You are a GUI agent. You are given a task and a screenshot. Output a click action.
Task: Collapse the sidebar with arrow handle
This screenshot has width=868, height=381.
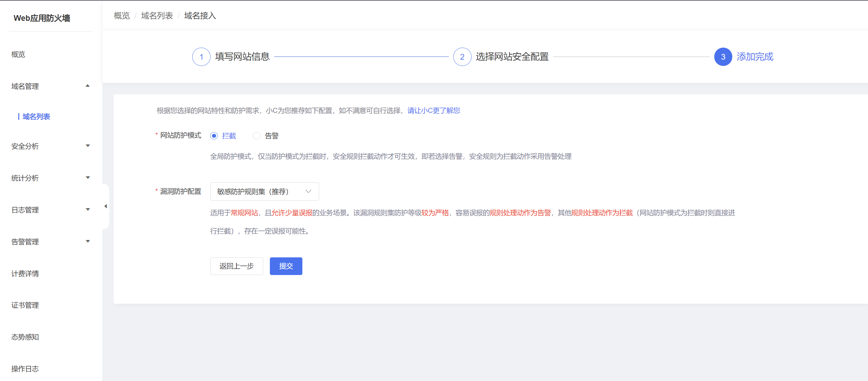[x=106, y=206]
